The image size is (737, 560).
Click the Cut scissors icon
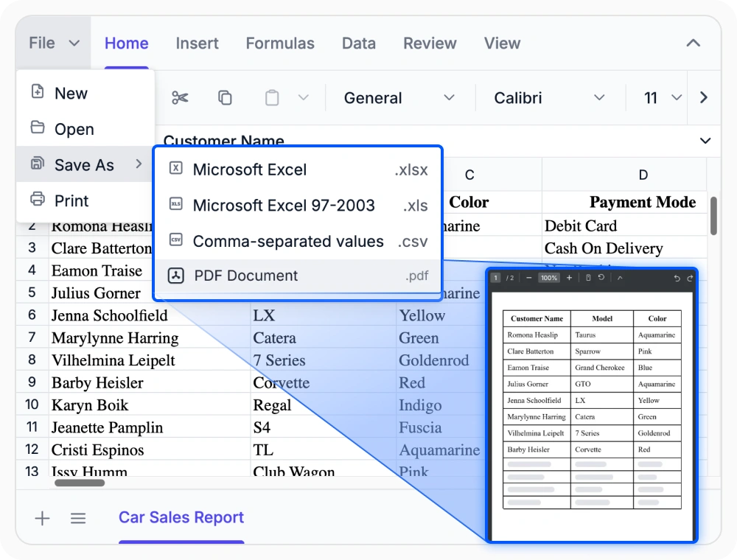pos(180,98)
